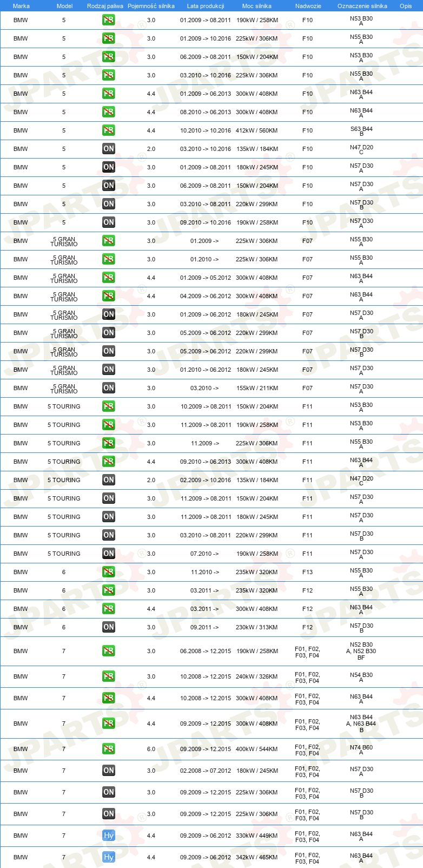Click diesel ON icon in 5 F10 220kW/299KM row
Image resolution: width=423 pixels, height=868 pixels.
(109, 204)
